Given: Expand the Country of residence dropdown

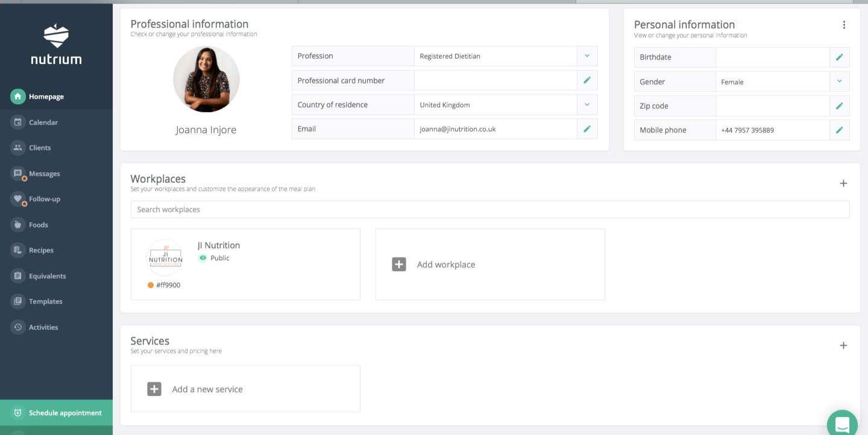Looking at the screenshot, I should point(587,105).
